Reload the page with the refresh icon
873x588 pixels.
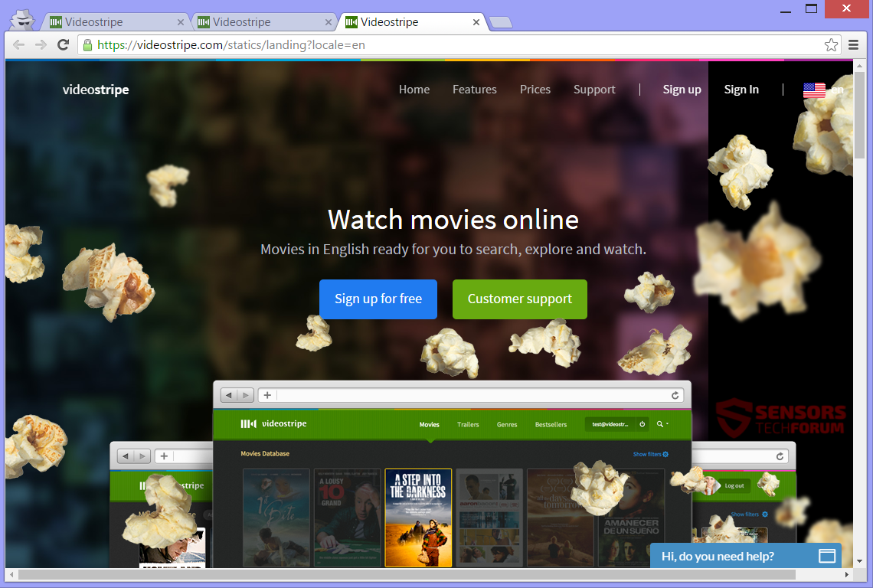pos(63,45)
